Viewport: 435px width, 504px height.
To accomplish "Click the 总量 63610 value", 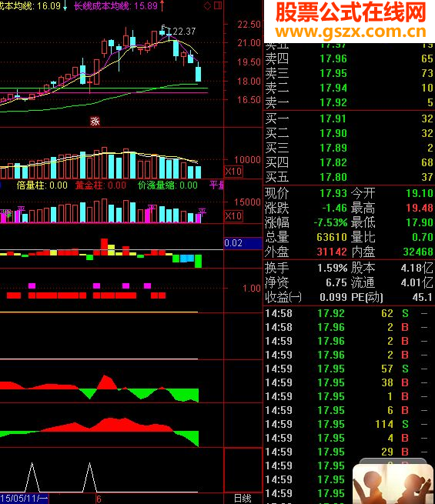I will tap(332, 237).
